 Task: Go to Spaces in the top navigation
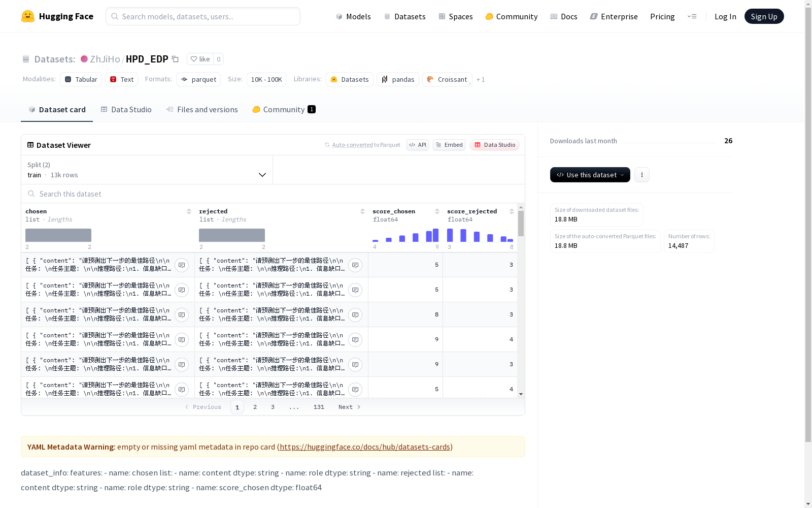456,16
